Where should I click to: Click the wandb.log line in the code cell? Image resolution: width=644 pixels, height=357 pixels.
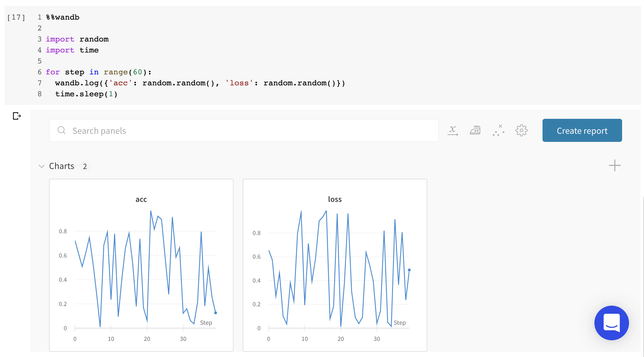(x=200, y=83)
